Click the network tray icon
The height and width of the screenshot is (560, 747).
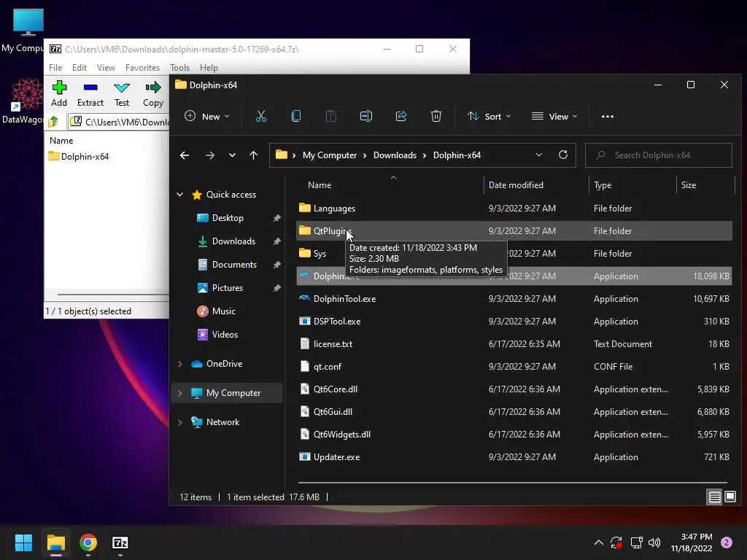pyautogui.click(x=636, y=542)
